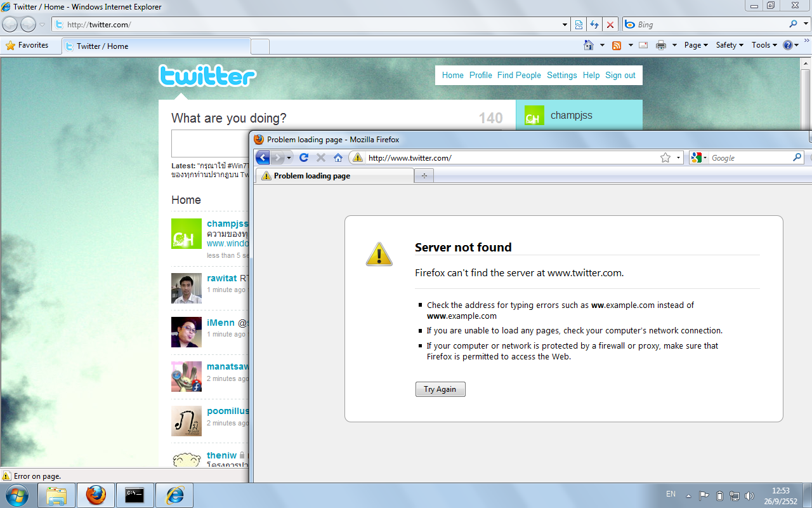Open the Safety menu in Internet Explorer
Viewport: 812px width, 508px height.
tap(730, 45)
